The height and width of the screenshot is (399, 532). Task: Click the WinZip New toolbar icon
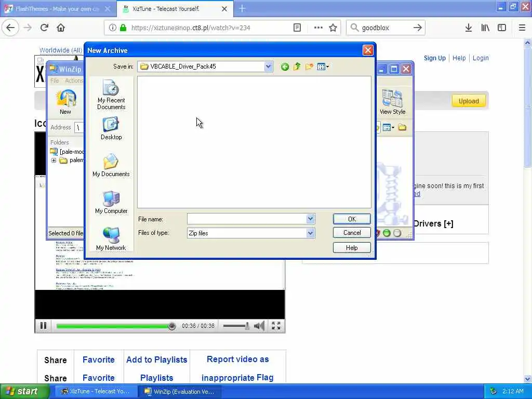(65, 102)
